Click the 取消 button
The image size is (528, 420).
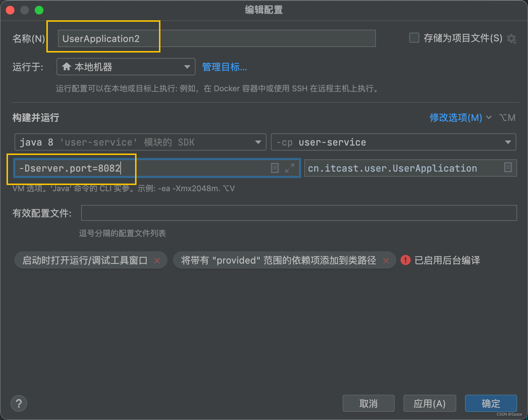coord(369,403)
